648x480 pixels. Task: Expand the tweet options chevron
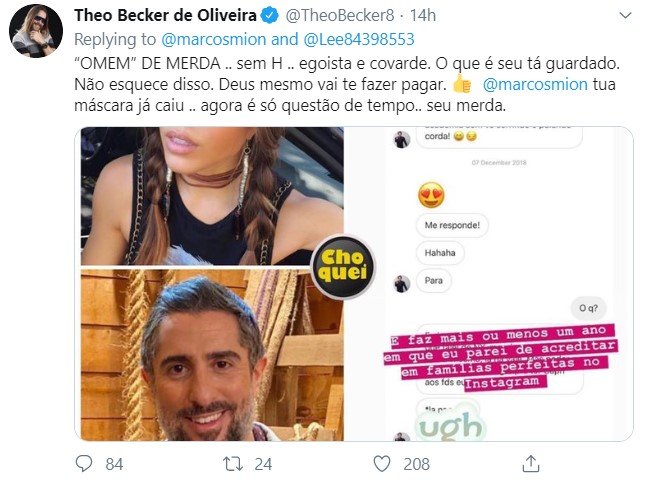(x=626, y=16)
